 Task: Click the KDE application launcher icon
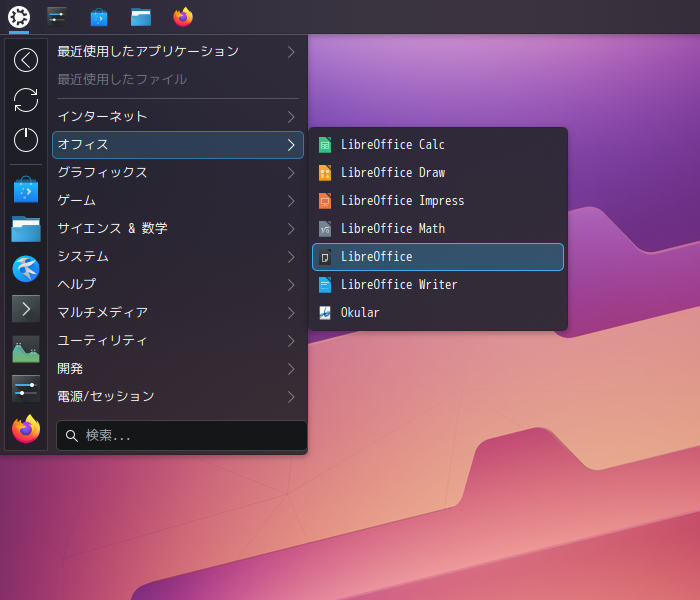point(19,17)
